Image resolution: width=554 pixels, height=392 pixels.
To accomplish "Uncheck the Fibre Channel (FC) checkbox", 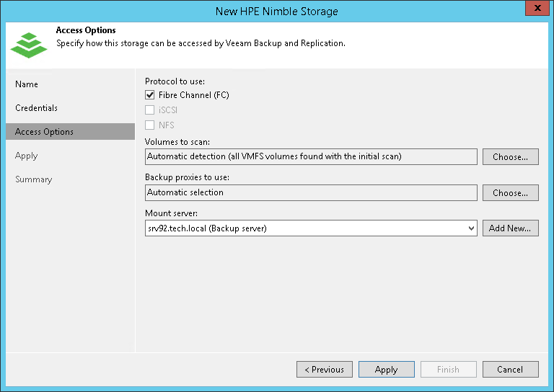I will point(150,95).
